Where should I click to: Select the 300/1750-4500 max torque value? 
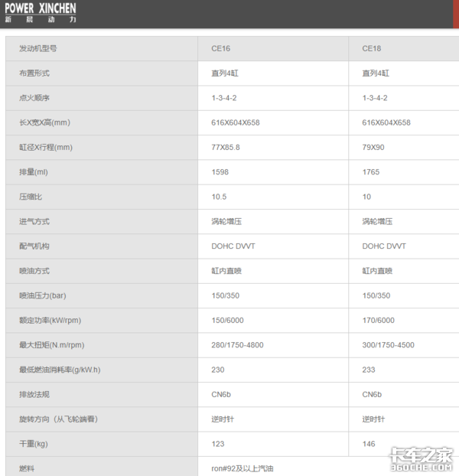(x=389, y=345)
